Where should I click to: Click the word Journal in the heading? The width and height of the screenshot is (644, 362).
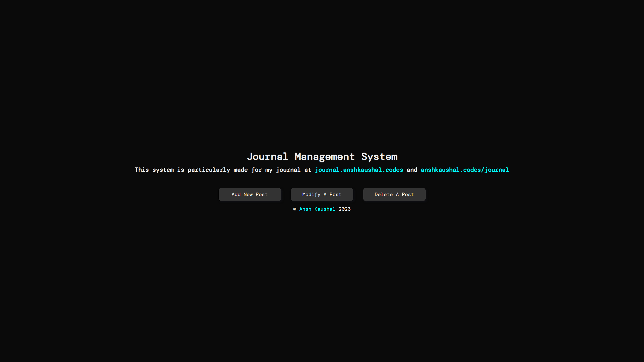click(x=267, y=157)
